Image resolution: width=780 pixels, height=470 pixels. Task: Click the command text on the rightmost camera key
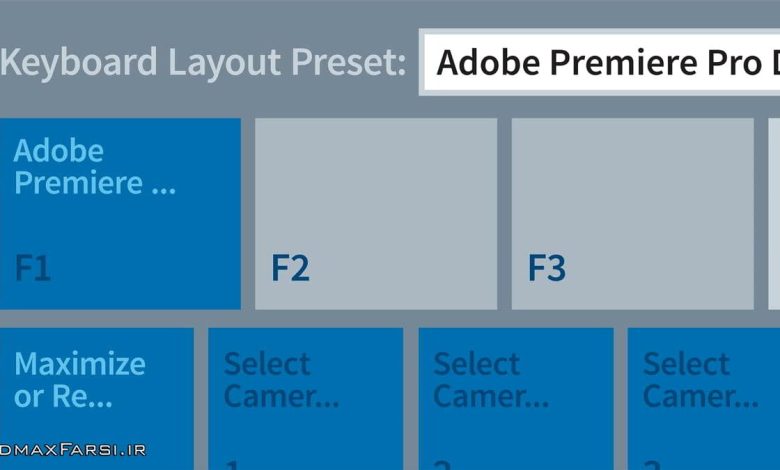700,379
